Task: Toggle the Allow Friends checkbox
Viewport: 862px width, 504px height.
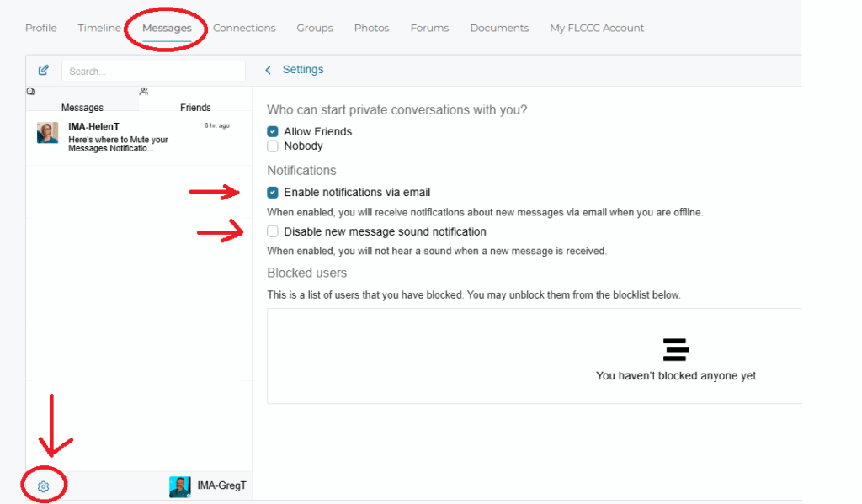Action: tap(273, 131)
